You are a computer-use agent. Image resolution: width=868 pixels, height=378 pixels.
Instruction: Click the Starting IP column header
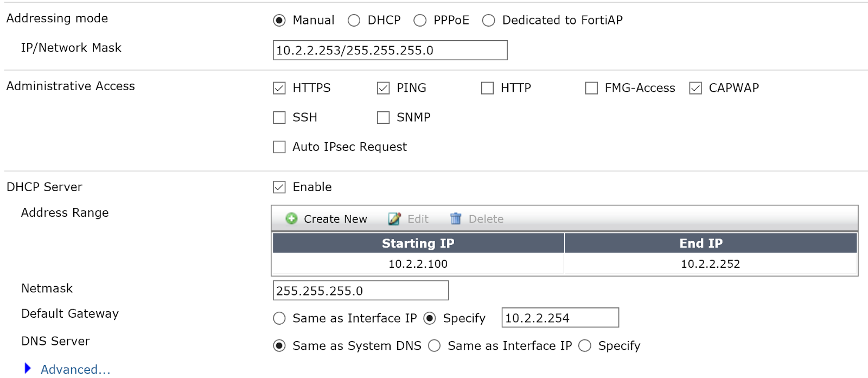tap(418, 243)
